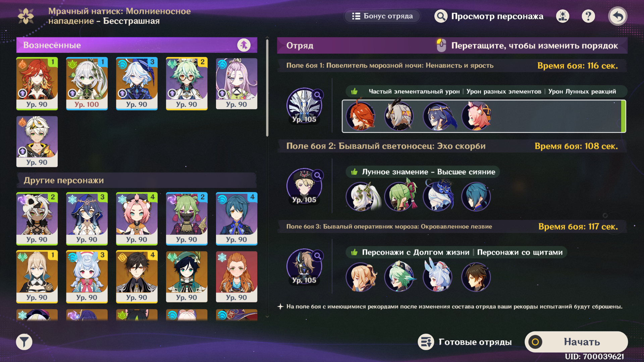Viewport: 644px width, 362px height.
Task: Open the character filter funnel icon
Action: pyautogui.click(x=24, y=342)
